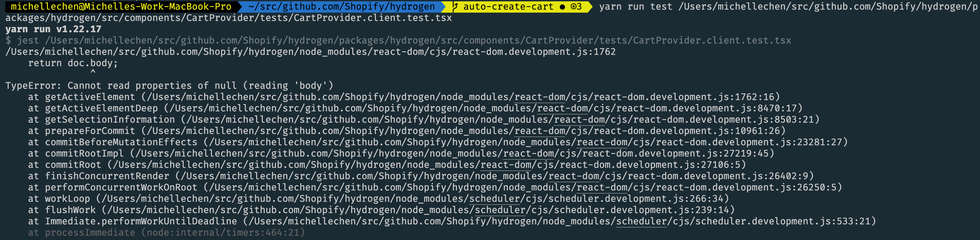Open scheduler link in performWorkUntilDeadline line
The image size is (980, 240).
(641, 221)
